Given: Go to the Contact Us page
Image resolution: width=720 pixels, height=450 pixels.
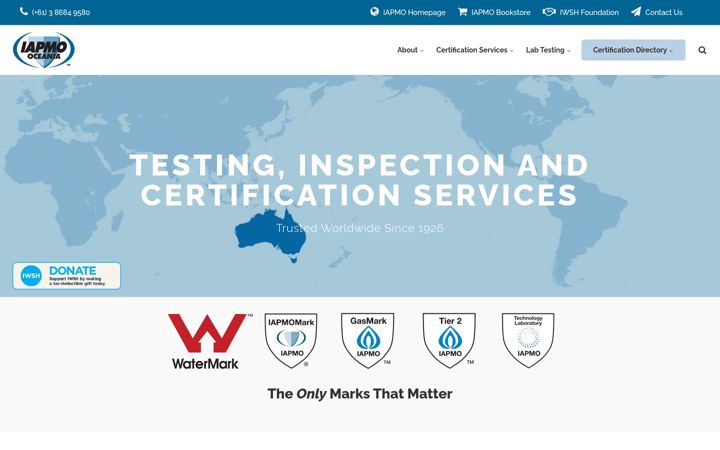Looking at the screenshot, I should tap(664, 12).
